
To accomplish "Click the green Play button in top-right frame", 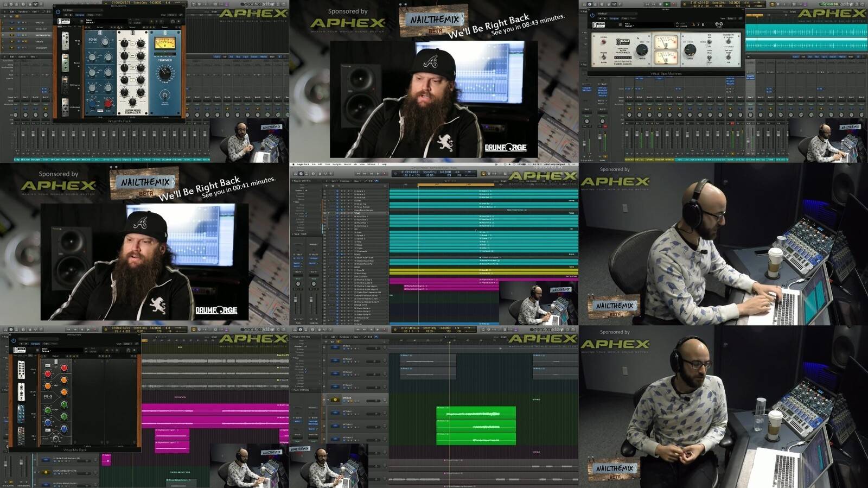I will pos(667,4).
